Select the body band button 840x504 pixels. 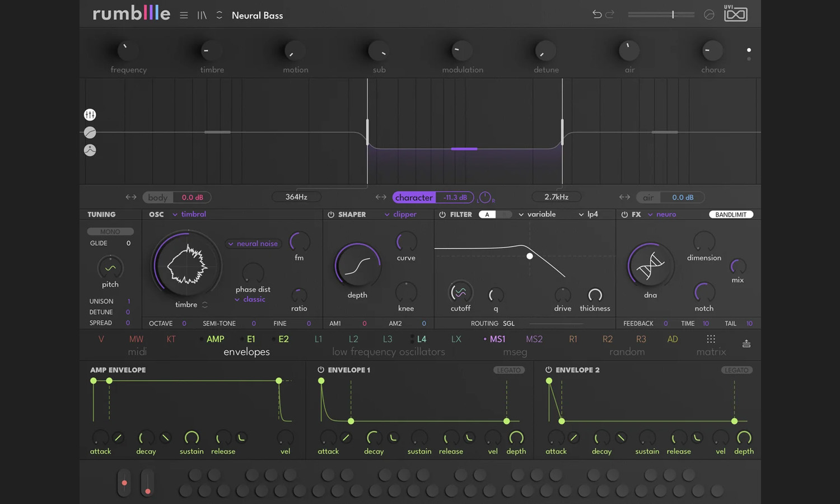158,197
